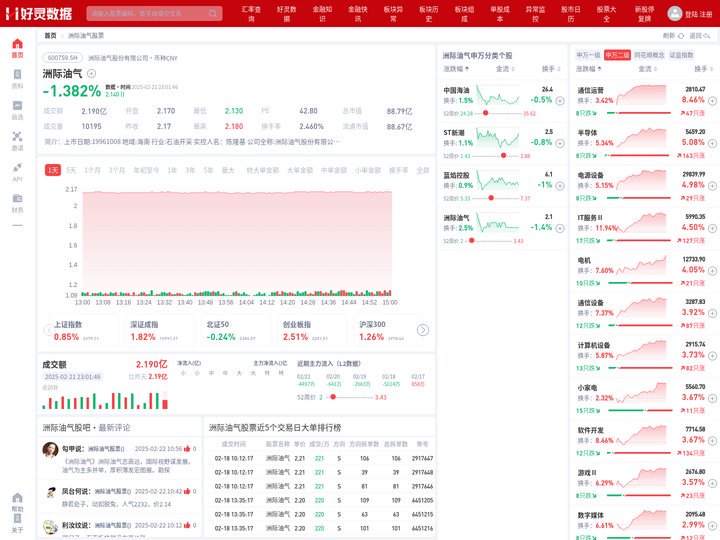Open the 板块异常 top menu

pyautogui.click(x=394, y=14)
